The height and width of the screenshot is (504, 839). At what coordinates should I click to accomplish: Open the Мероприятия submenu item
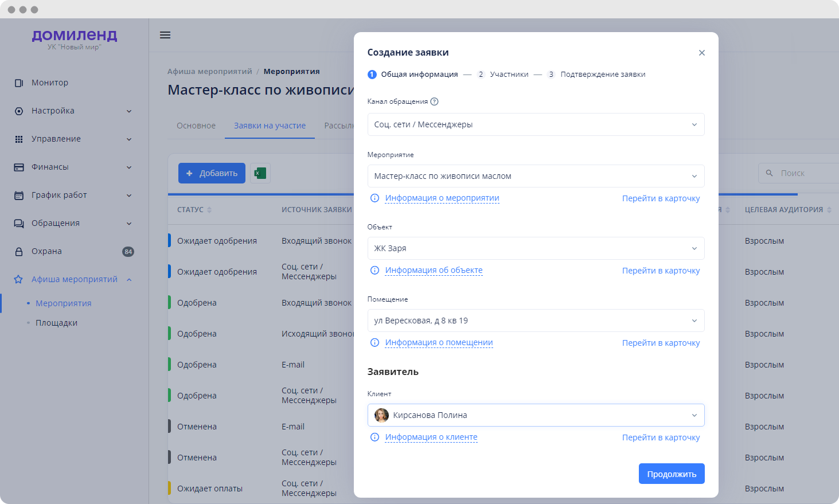tap(64, 303)
